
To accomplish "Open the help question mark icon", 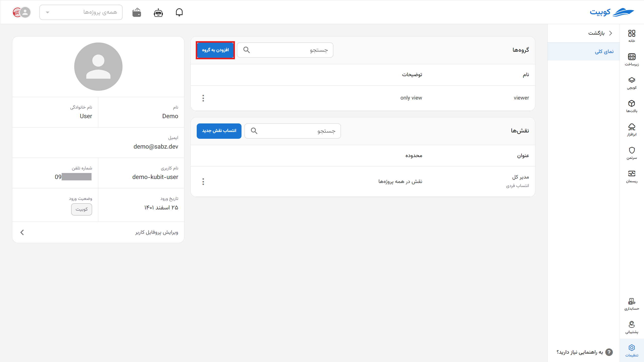I will 609,352.
